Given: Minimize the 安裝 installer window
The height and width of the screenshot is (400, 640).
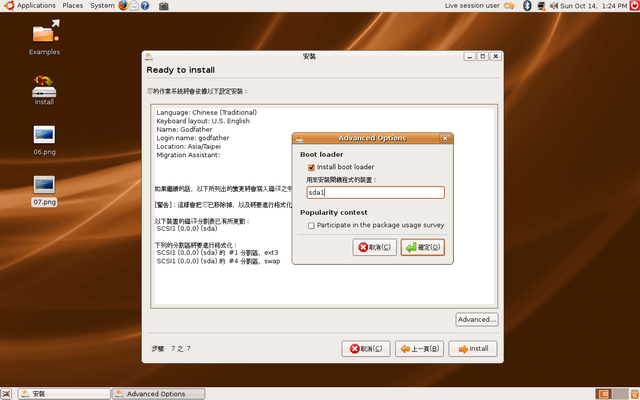Looking at the screenshot, I should tap(469, 56).
